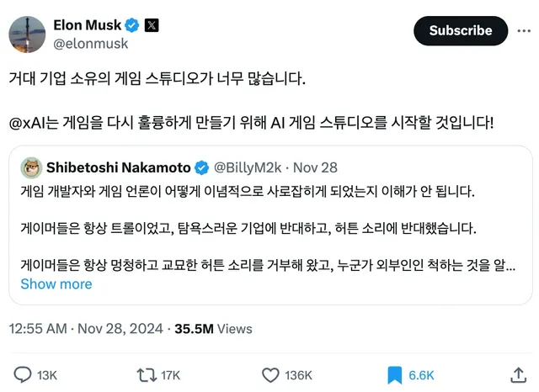Open Shibetoshi Nakamoto's Shiba avatar
Viewport: 539px width, 392px height.
(32, 167)
